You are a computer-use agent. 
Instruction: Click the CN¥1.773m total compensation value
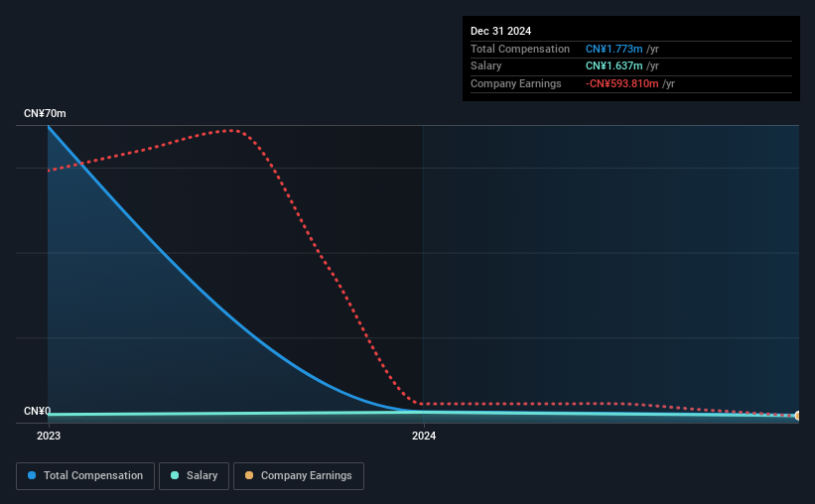click(613, 49)
